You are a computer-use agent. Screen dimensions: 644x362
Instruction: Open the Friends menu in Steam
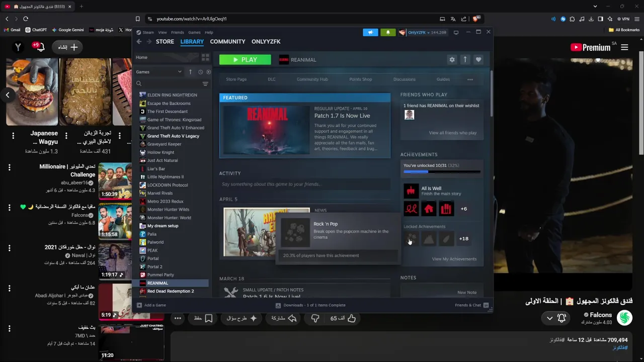[x=178, y=32]
